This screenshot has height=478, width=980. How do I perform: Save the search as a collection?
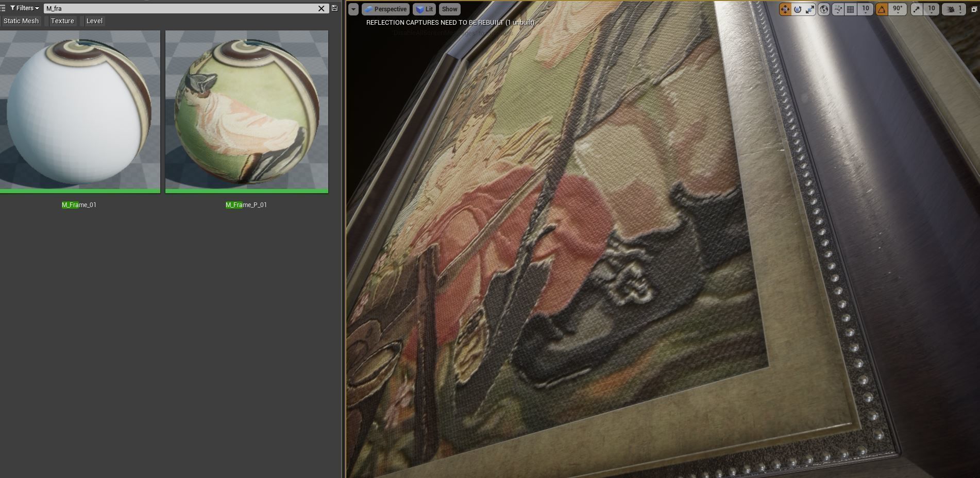pos(334,8)
